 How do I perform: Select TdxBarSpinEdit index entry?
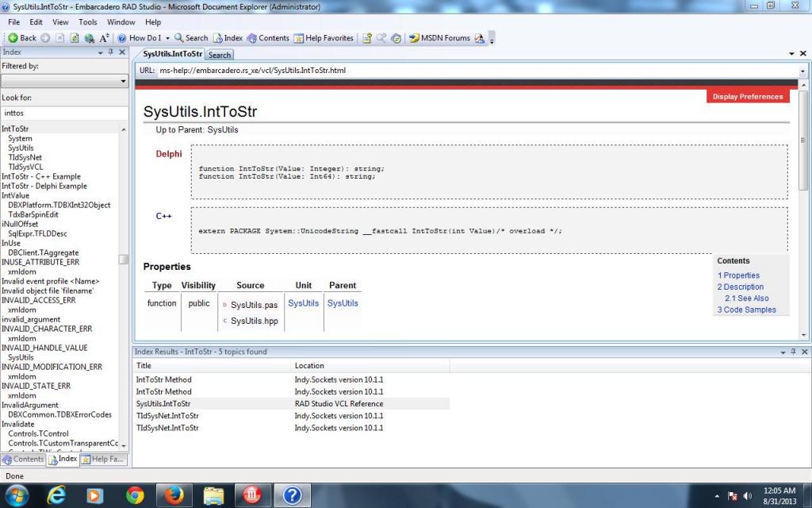(x=33, y=214)
